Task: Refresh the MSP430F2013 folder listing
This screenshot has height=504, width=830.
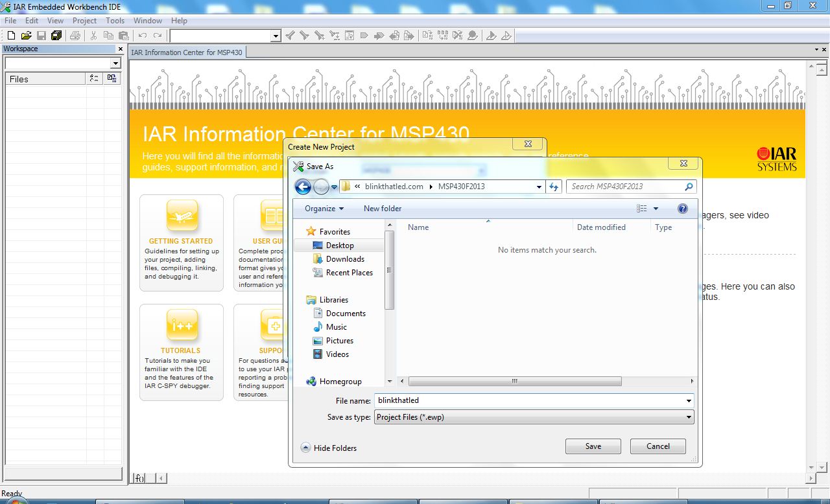Action: (x=553, y=187)
